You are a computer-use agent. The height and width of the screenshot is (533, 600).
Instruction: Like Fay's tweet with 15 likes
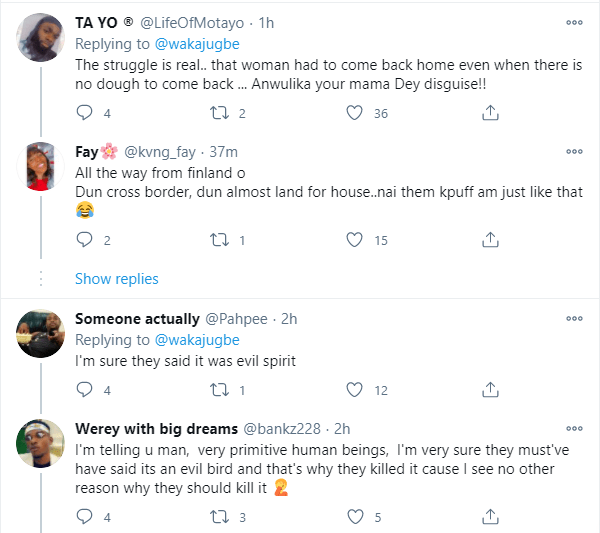pyautogui.click(x=353, y=240)
